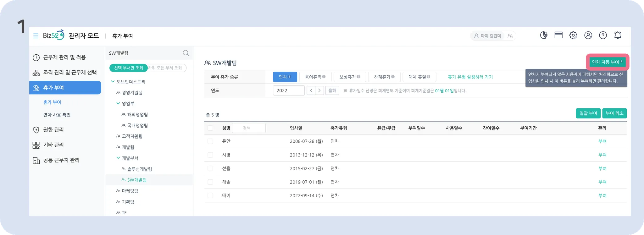Screen dimensions: 644x235
Task: Click the info icon next to 대체 휴일
Action: click(429, 77)
